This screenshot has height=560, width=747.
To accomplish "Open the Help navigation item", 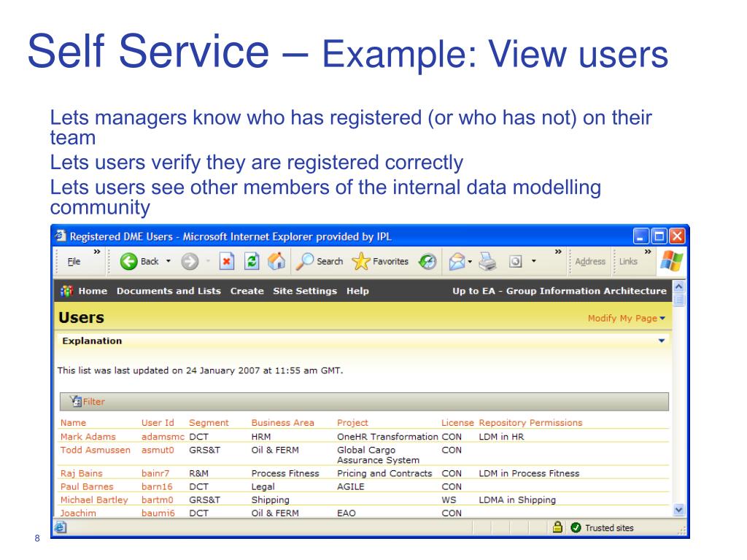I will point(357,291).
